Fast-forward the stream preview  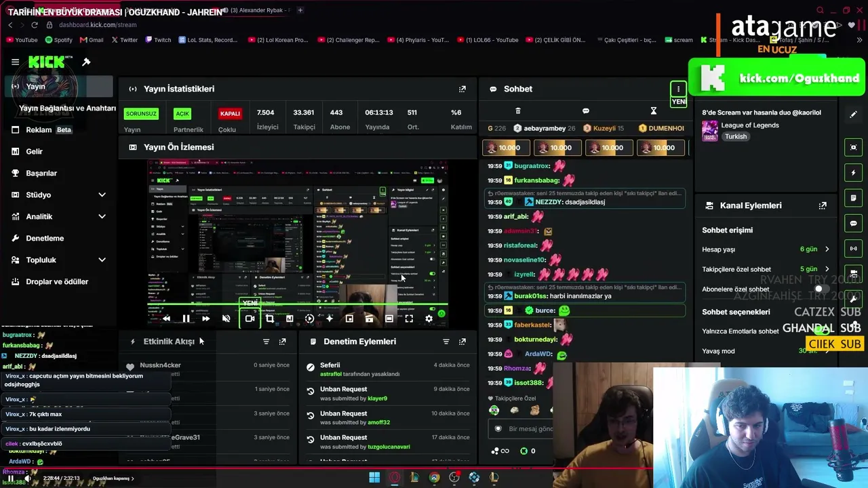tap(205, 319)
